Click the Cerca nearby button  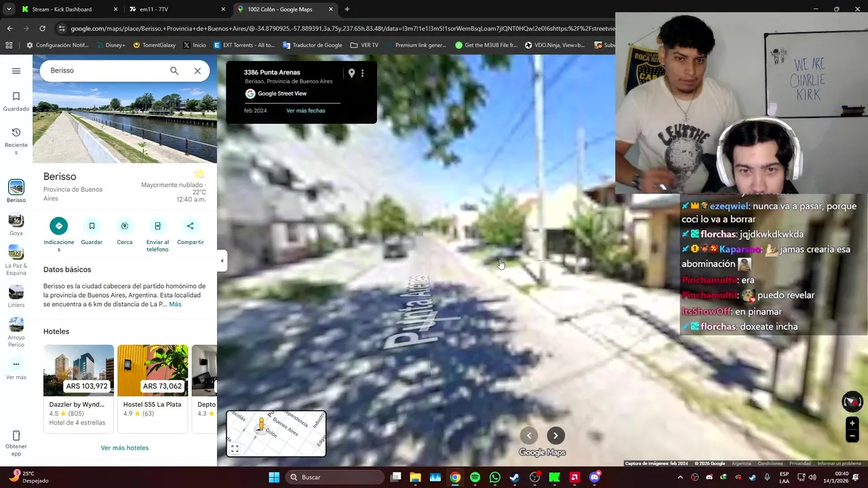click(x=125, y=226)
